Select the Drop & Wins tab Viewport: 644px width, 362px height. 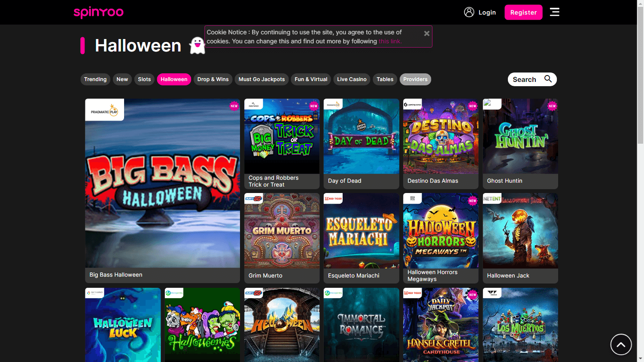tap(213, 79)
